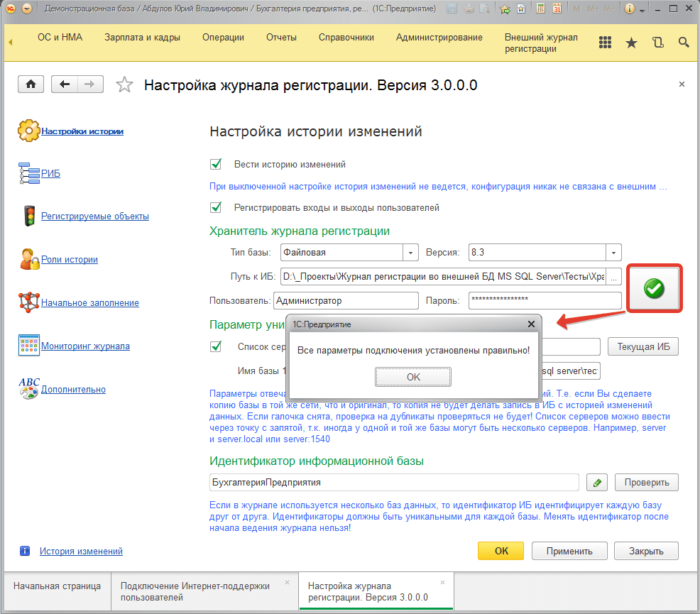Expand the 'Тип базы' dropdown
700x614 pixels.
[411, 253]
